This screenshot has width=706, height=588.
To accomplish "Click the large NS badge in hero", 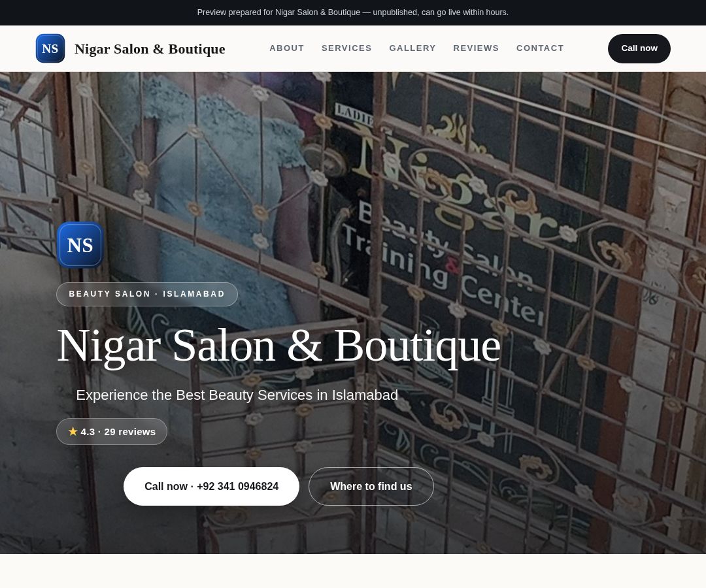I will click(80, 245).
